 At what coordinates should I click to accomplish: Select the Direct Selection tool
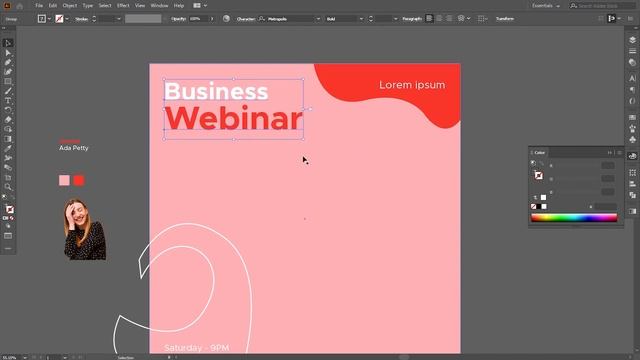click(x=8, y=53)
